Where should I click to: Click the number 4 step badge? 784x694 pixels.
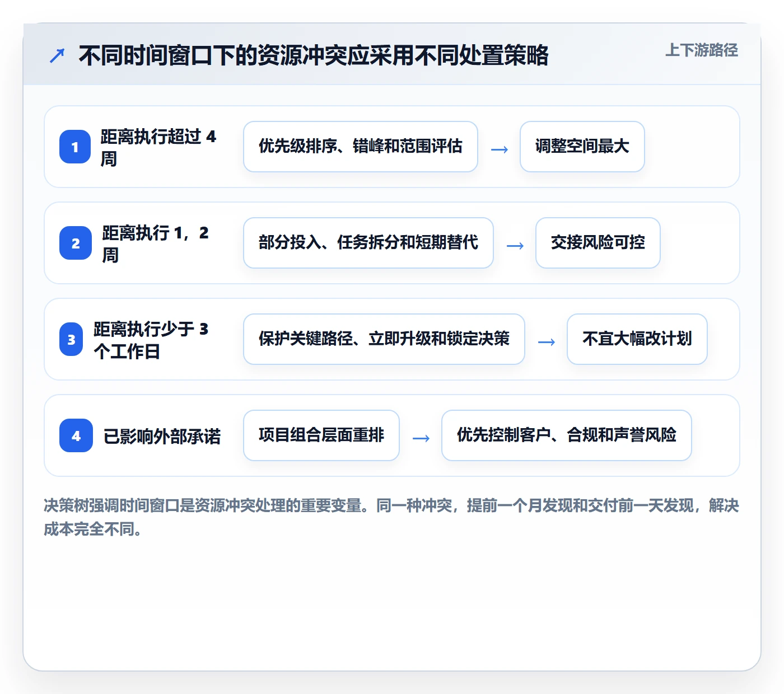click(76, 435)
